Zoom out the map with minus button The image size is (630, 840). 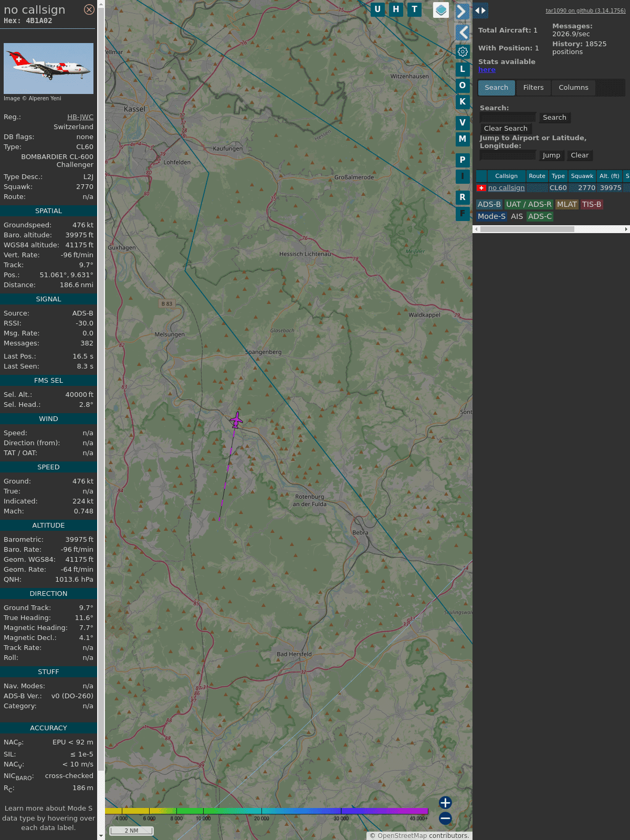tap(445, 818)
